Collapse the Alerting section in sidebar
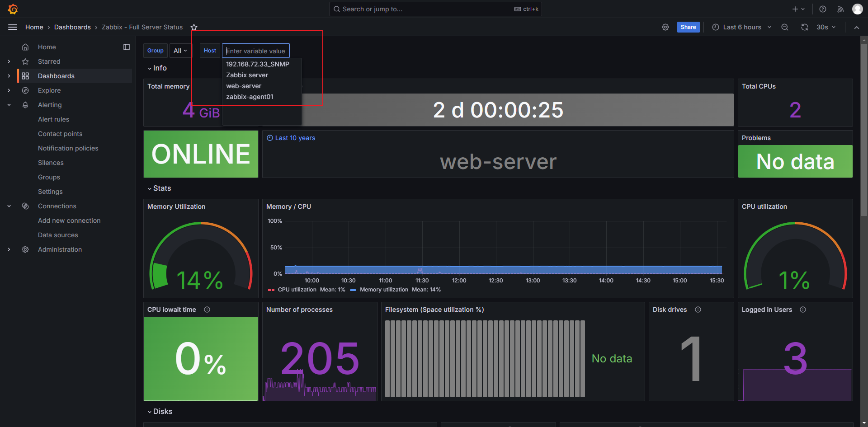Image resolution: width=868 pixels, height=427 pixels. click(9, 105)
